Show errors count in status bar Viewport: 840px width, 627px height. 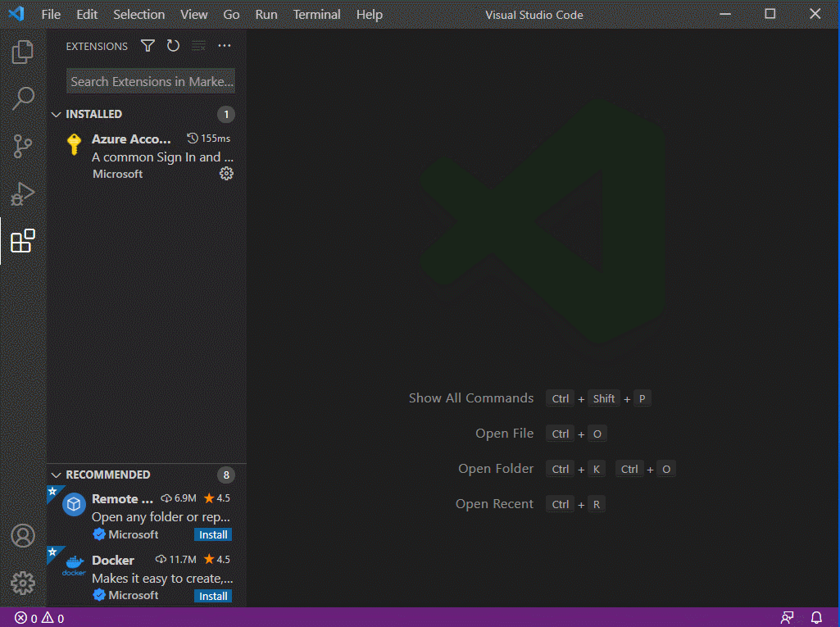(25, 618)
